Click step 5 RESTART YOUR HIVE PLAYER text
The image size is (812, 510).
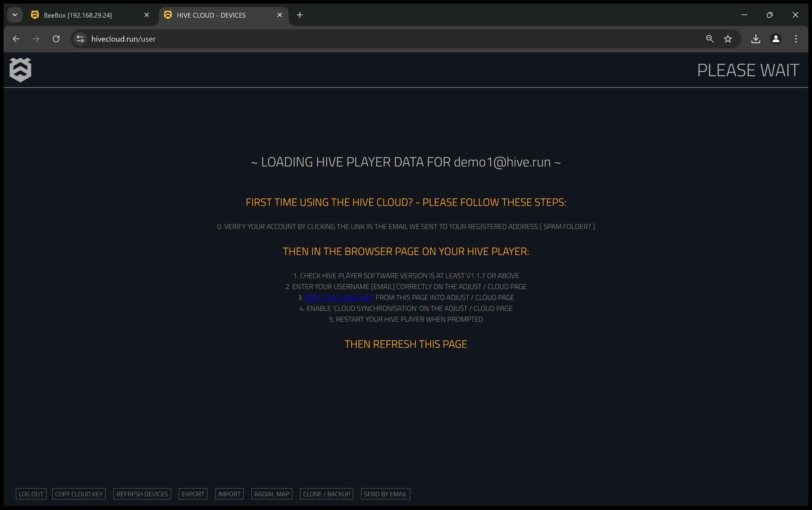click(406, 319)
